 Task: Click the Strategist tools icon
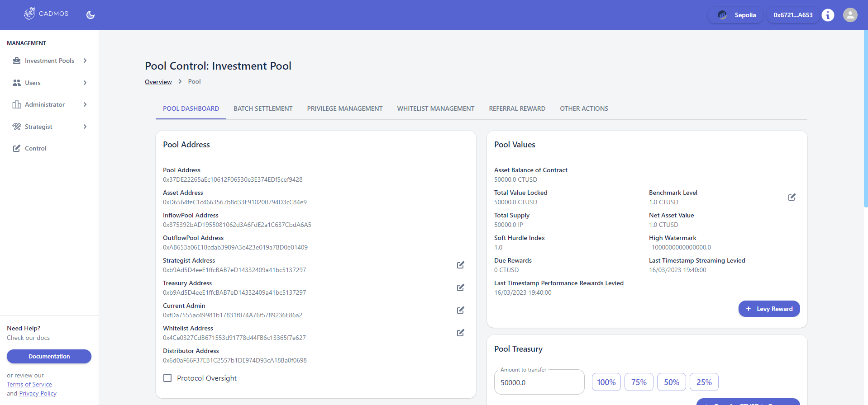coord(17,127)
